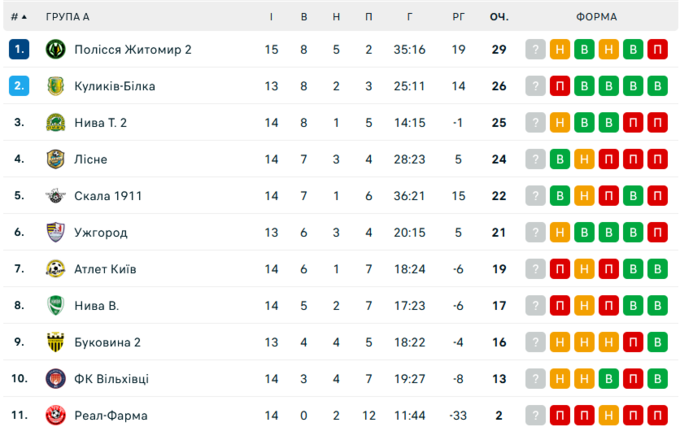The height and width of the screenshot is (427, 680).
Task: Click the Атлет Київ team logo
Action: click(55, 269)
